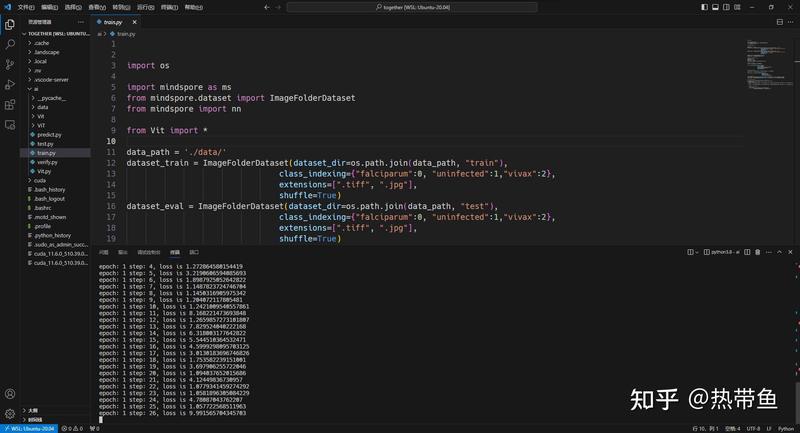Expand the cuda folder in explorer

tap(40, 180)
